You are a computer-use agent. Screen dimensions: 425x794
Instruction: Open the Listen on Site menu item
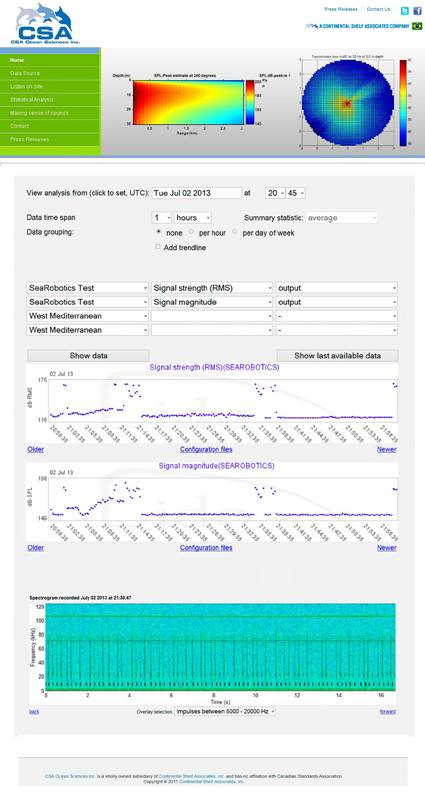(x=50, y=87)
